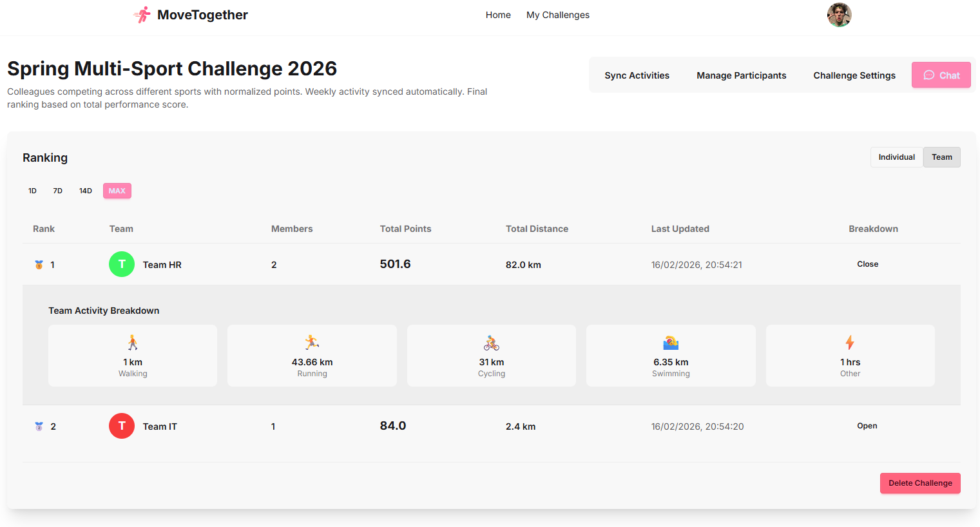
Task: Select the Running activity icon
Action: pyautogui.click(x=312, y=342)
